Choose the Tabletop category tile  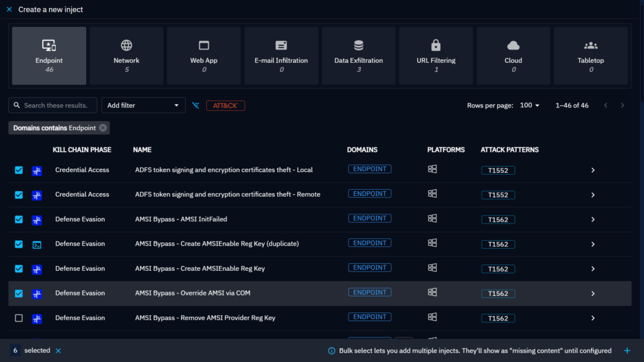[x=591, y=55]
